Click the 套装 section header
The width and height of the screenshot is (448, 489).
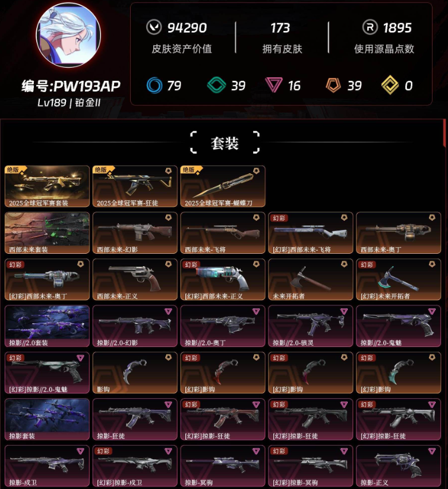point(225,143)
